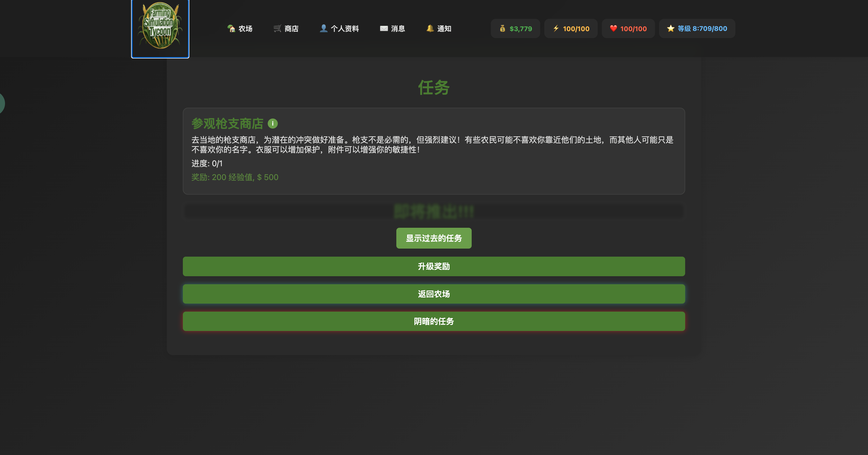
Task: Go to 个人资料 page
Action: click(344, 29)
